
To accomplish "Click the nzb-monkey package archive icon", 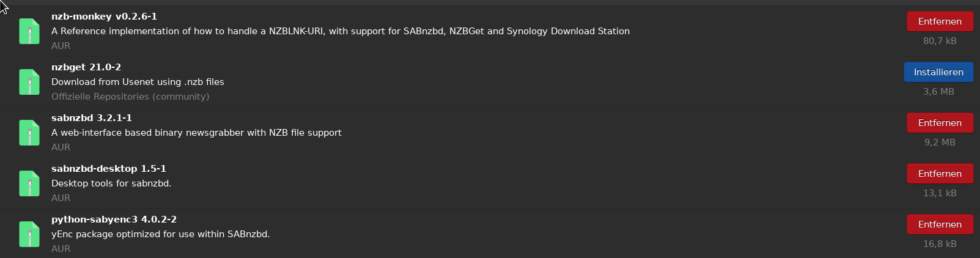I will pyautogui.click(x=29, y=31).
